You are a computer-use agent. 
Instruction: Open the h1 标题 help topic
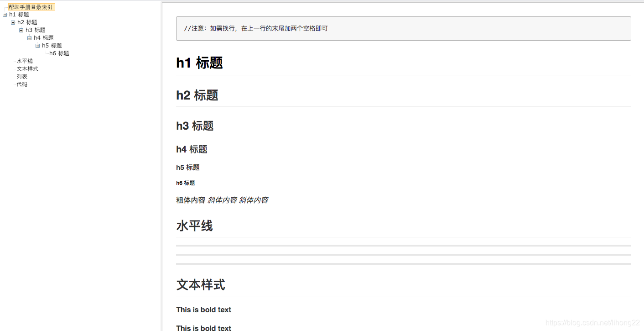[19, 14]
